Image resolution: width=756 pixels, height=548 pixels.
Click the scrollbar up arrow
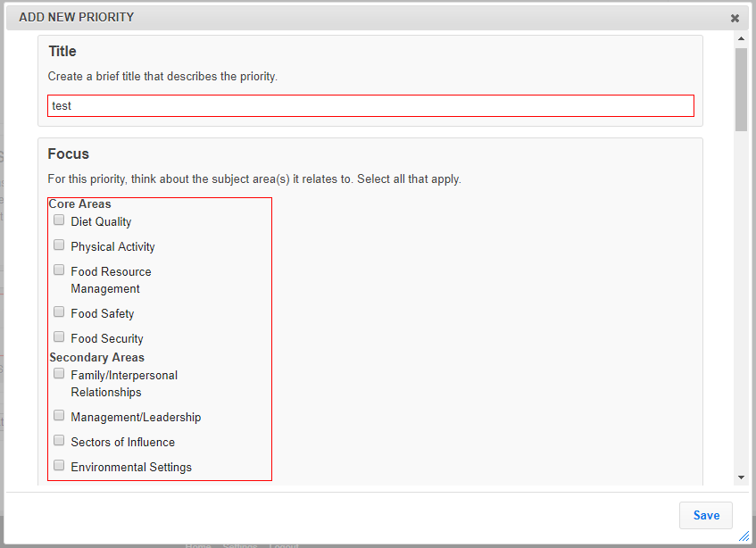(741, 39)
